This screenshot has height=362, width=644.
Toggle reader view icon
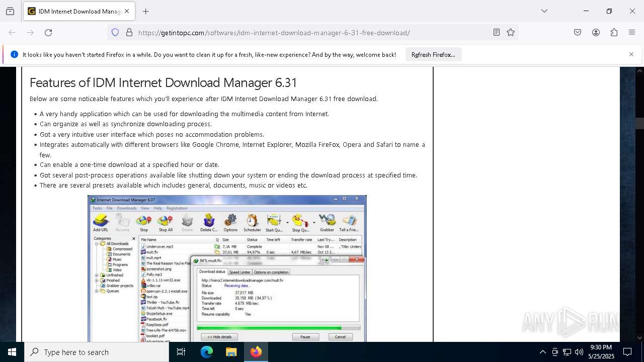coord(497,33)
